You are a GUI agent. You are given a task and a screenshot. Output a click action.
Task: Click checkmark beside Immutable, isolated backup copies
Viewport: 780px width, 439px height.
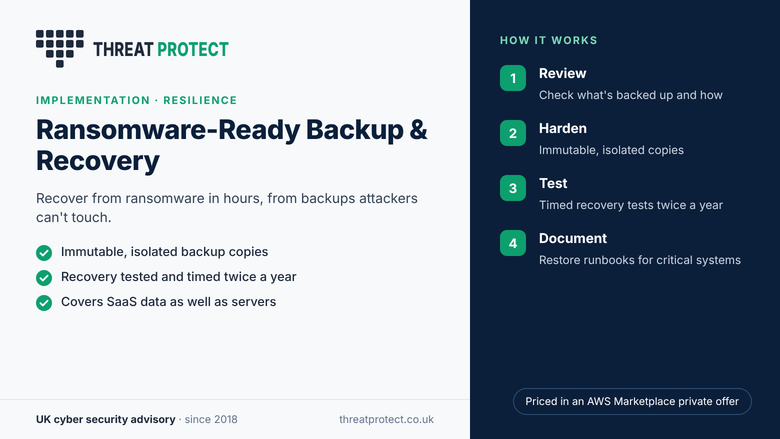[x=44, y=253]
